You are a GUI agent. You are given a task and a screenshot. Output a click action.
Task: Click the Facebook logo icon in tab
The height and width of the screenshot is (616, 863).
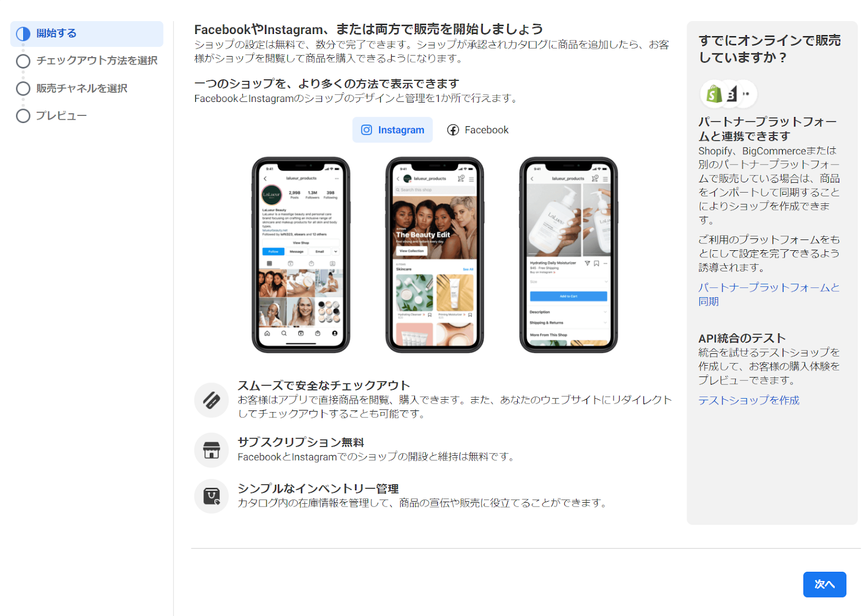[453, 130]
